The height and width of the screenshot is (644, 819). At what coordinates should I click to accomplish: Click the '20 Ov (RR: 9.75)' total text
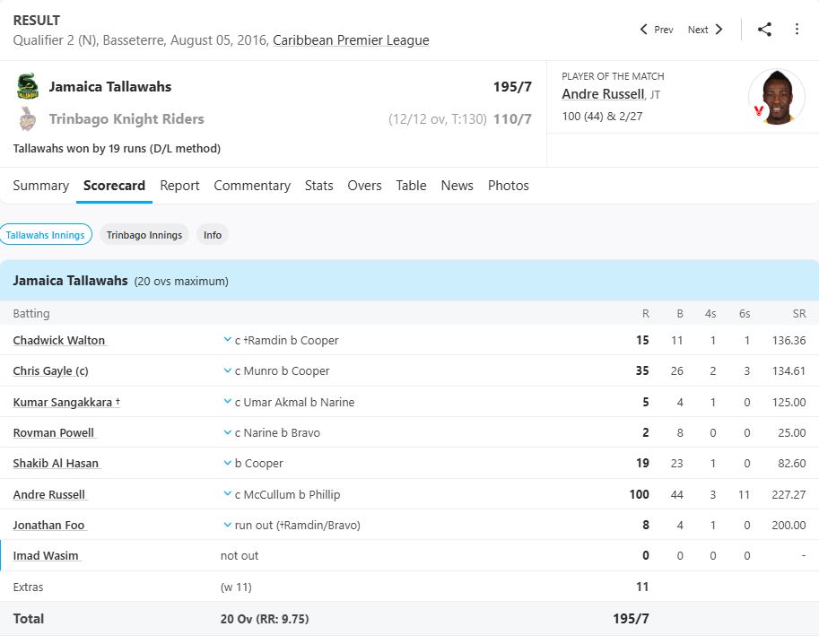click(x=265, y=619)
